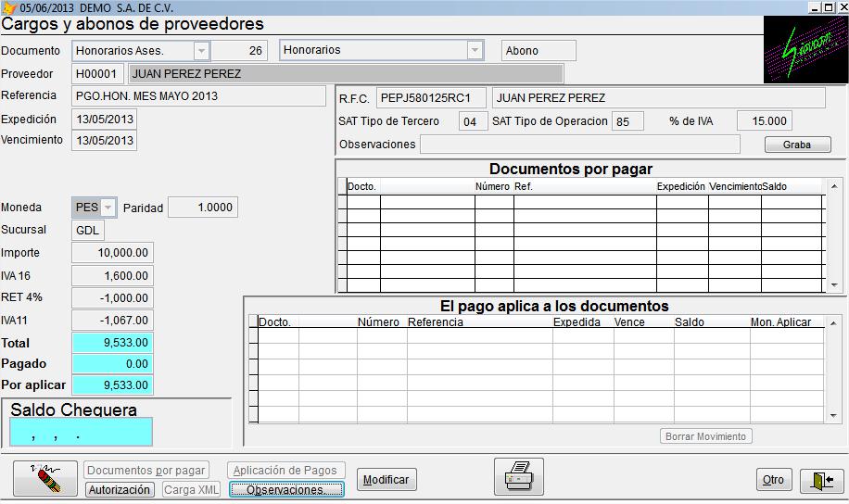
Task: Click the Graba button
Action: pyautogui.click(x=797, y=145)
